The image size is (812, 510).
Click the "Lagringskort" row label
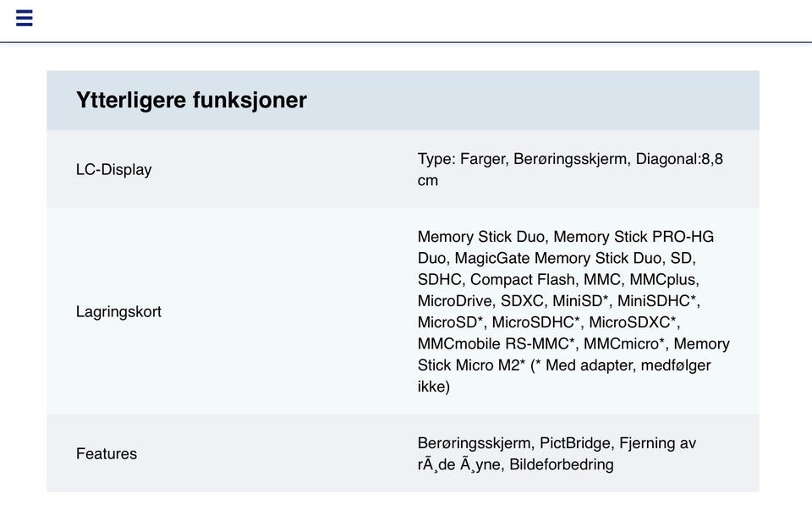[x=118, y=311]
